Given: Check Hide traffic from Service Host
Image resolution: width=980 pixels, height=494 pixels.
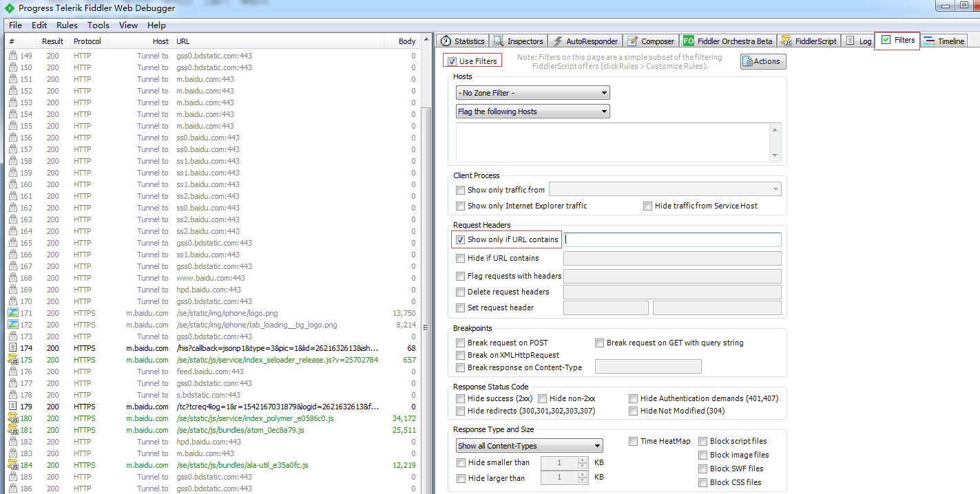Looking at the screenshot, I should coord(647,206).
